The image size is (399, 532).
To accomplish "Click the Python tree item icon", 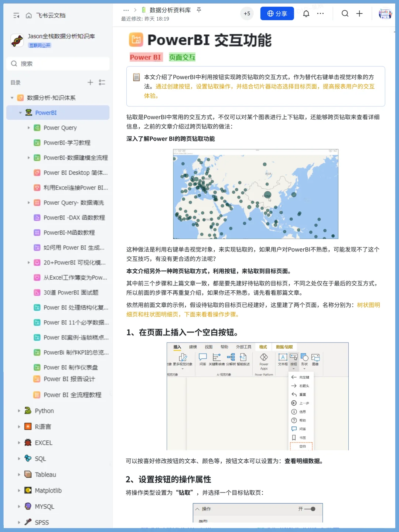I will tap(28, 410).
